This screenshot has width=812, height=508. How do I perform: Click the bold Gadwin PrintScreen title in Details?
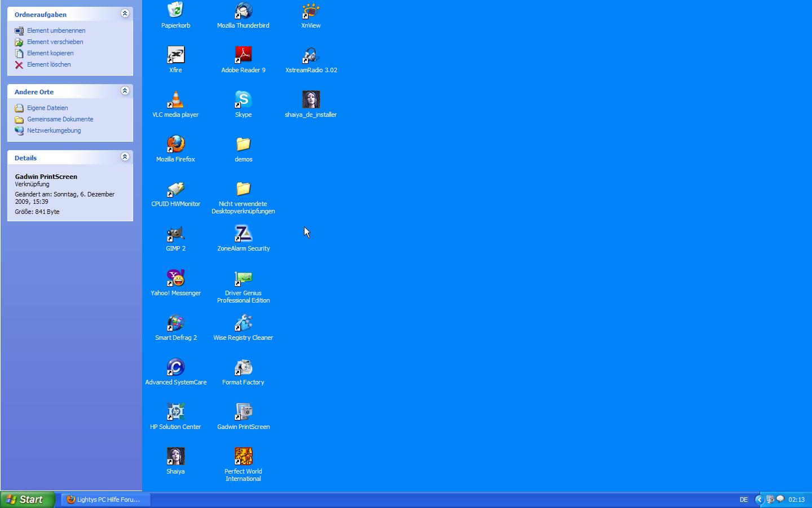point(46,177)
